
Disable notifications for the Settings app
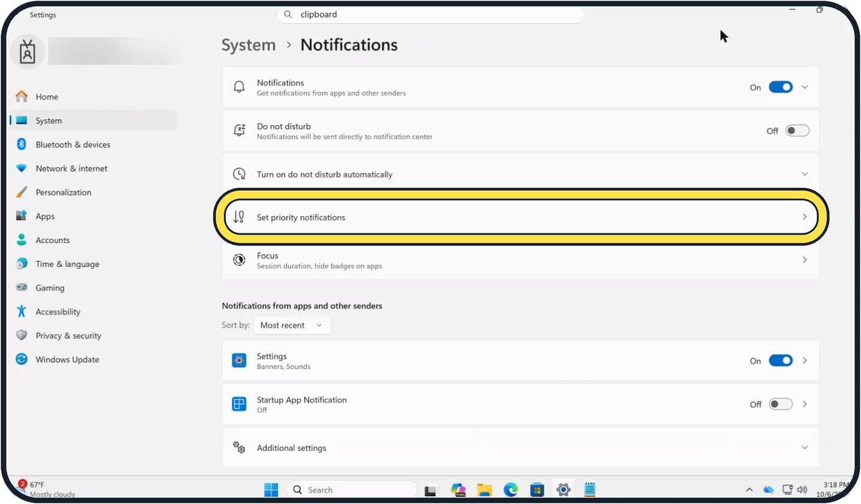click(x=781, y=361)
